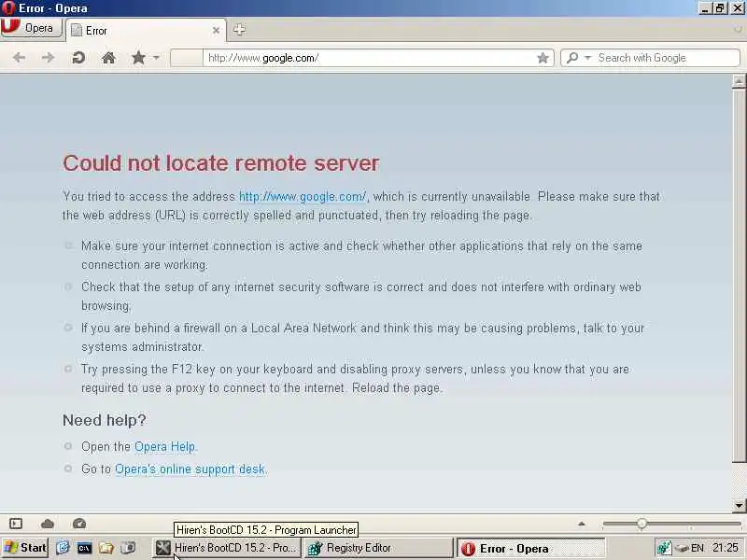Restore down the Opera window

pyautogui.click(x=721, y=8)
